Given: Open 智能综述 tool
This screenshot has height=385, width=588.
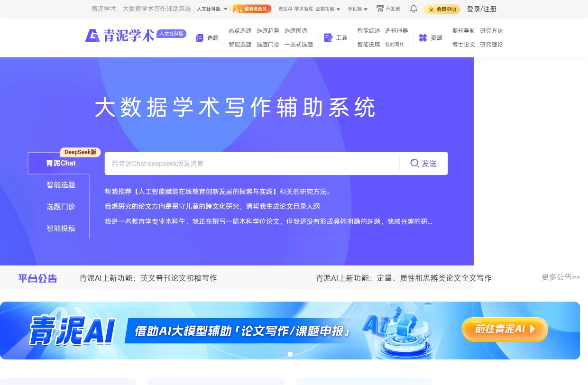Looking at the screenshot, I should click(369, 31).
